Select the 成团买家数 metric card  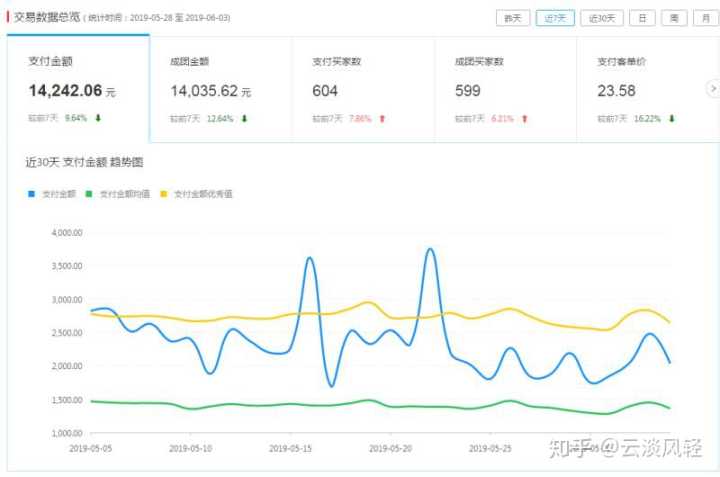pos(505,89)
